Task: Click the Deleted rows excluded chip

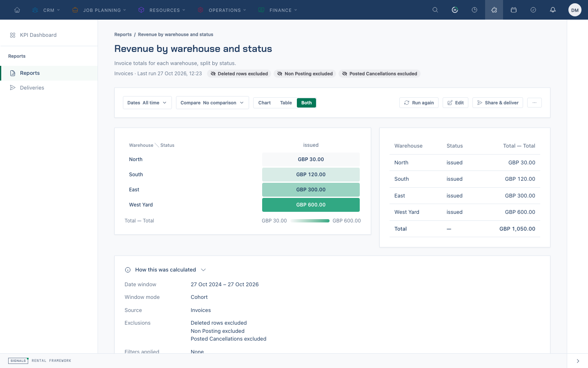Action: pos(239,74)
